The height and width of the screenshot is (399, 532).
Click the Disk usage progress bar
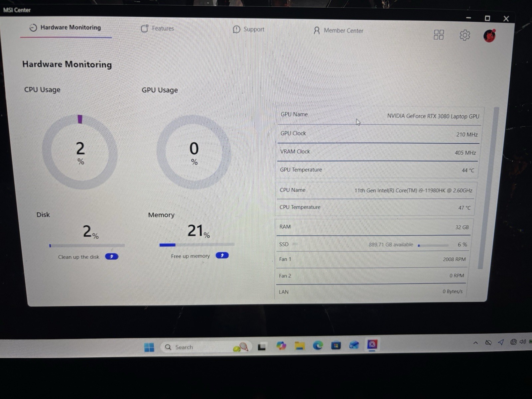pos(87,246)
